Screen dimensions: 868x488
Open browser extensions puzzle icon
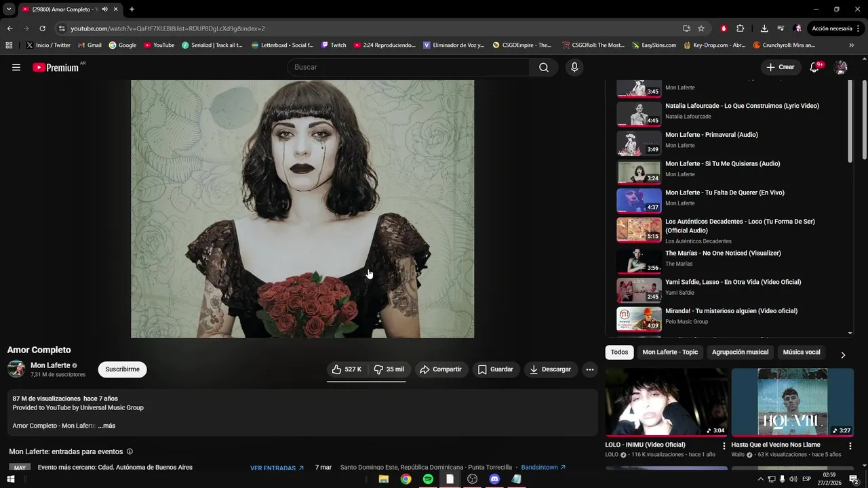coord(741,28)
